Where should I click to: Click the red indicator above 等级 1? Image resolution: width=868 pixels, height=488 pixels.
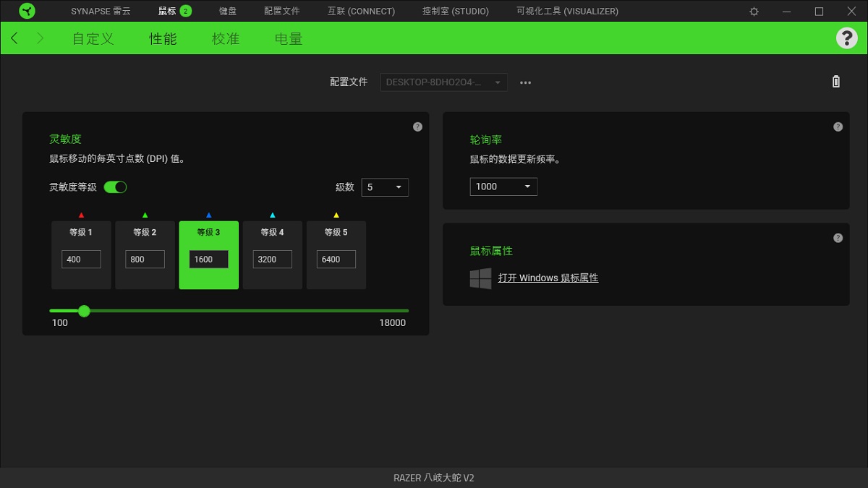(81, 215)
